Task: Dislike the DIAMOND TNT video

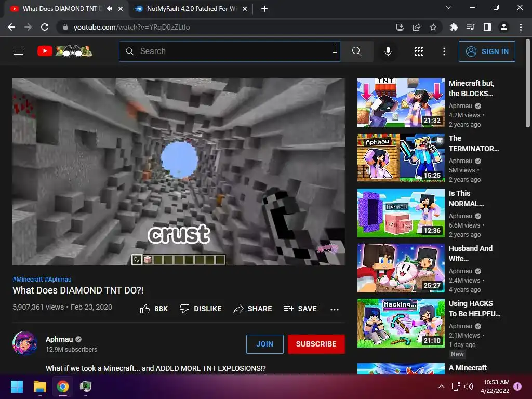Action: click(201, 309)
